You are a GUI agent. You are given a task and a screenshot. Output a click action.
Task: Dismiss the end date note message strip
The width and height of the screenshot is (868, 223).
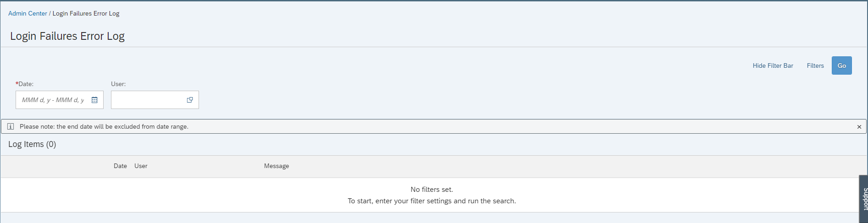859,127
